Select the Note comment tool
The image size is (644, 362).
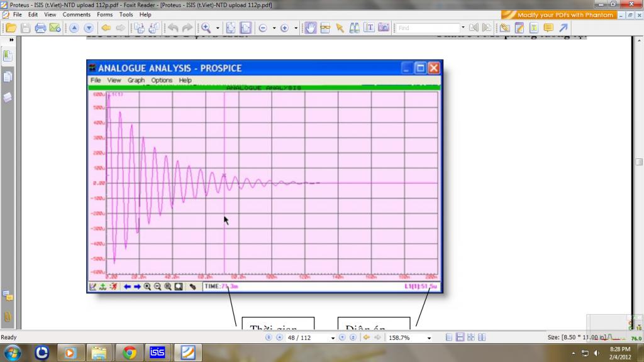coord(548,28)
